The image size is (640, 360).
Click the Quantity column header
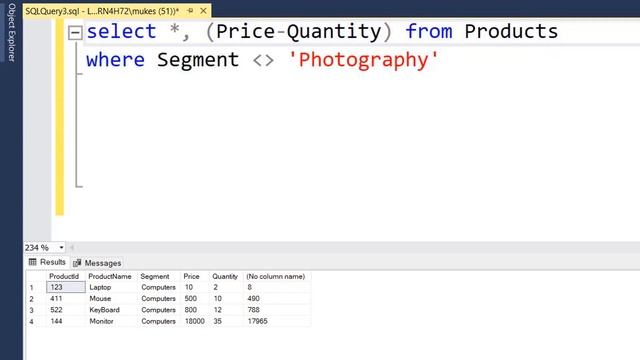(225, 276)
